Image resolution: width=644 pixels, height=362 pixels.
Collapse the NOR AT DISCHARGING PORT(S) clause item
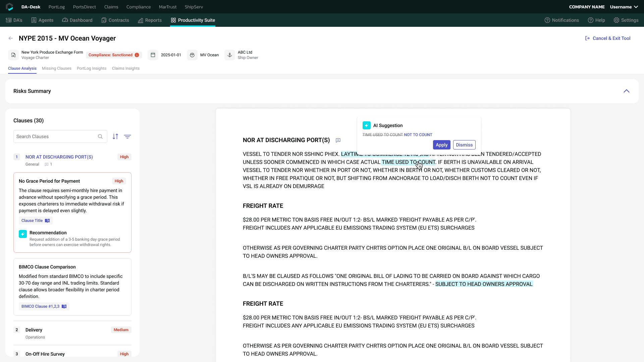click(x=72, y=160)
